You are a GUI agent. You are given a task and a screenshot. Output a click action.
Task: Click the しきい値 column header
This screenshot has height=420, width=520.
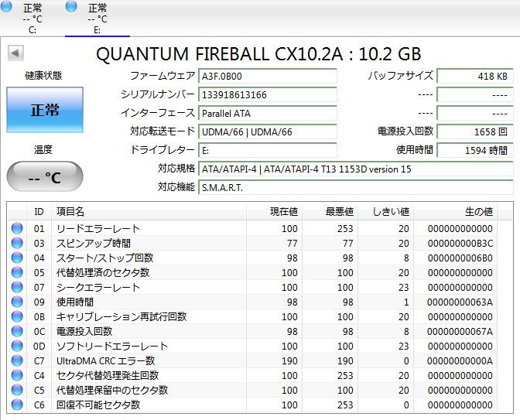pos(385,211)
